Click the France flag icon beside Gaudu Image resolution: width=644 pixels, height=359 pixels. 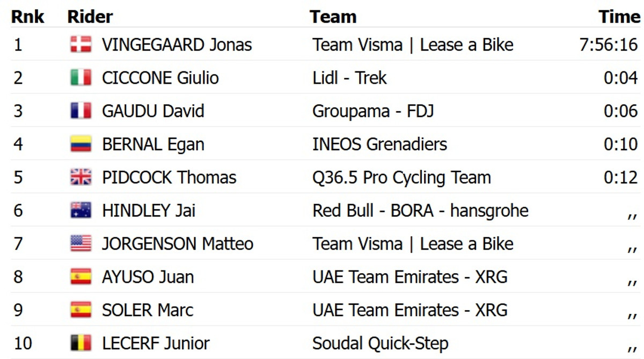80,111
